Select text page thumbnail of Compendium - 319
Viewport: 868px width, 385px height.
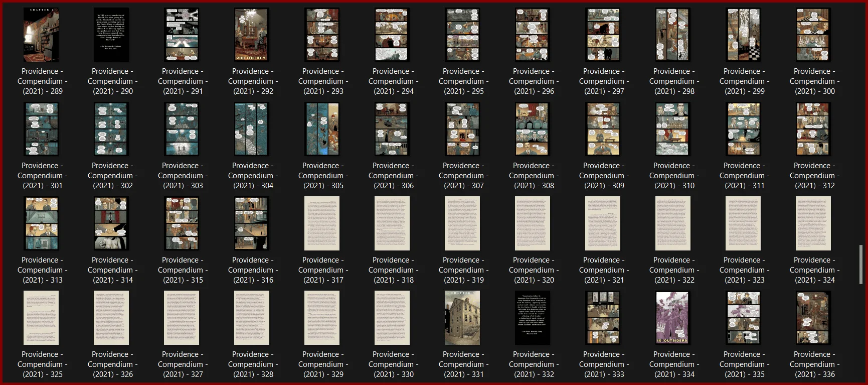click(462, 223)
